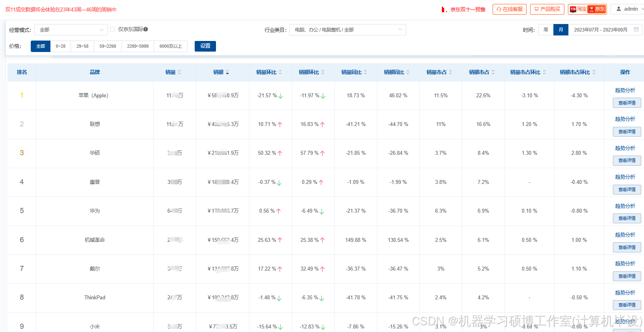Click the 销额同比 sort arrows
The image size is (644, 332).
click(408, 72)
